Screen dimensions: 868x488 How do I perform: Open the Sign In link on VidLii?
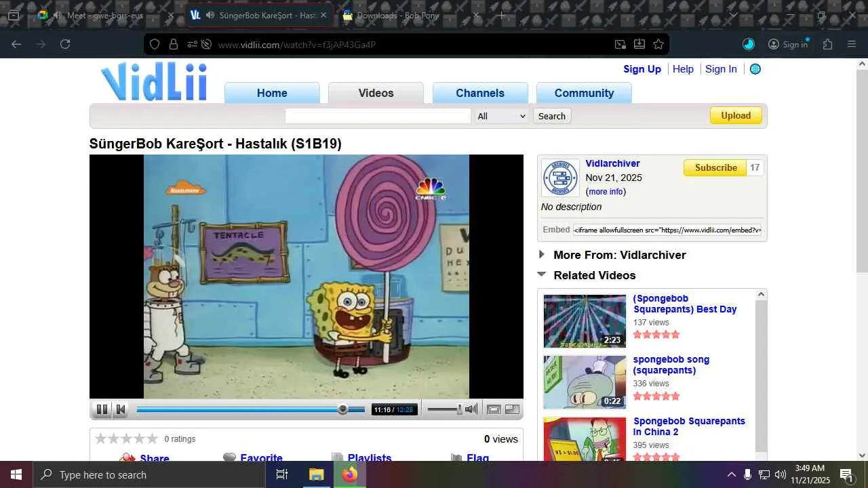click(x=721, y=69)
